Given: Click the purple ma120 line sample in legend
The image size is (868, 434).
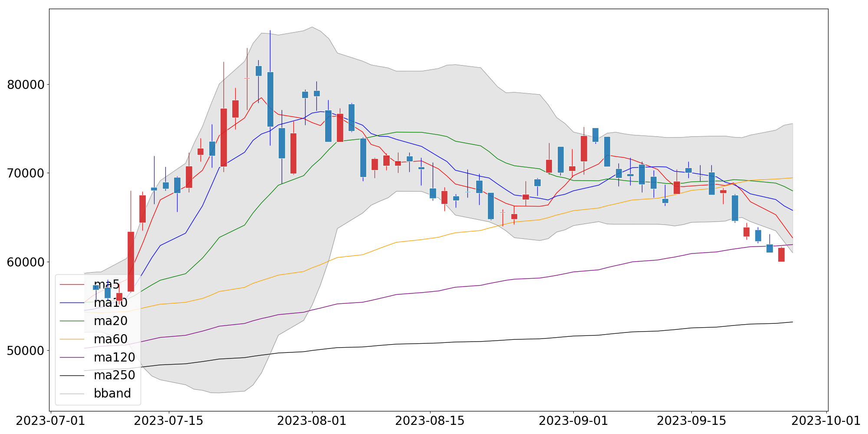Looking at the screenshot, I should tap(72, 357).
